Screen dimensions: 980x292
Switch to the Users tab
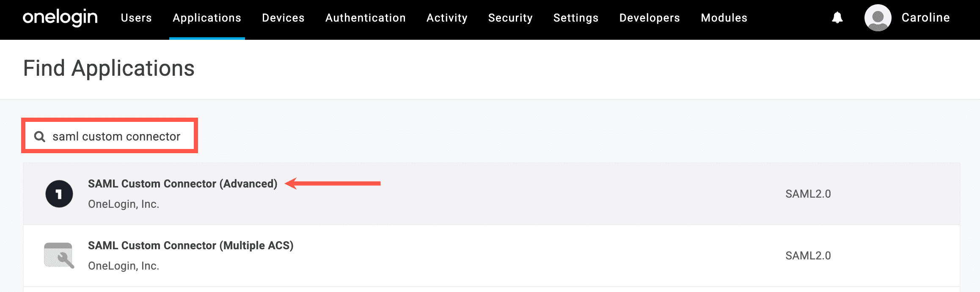136,18
